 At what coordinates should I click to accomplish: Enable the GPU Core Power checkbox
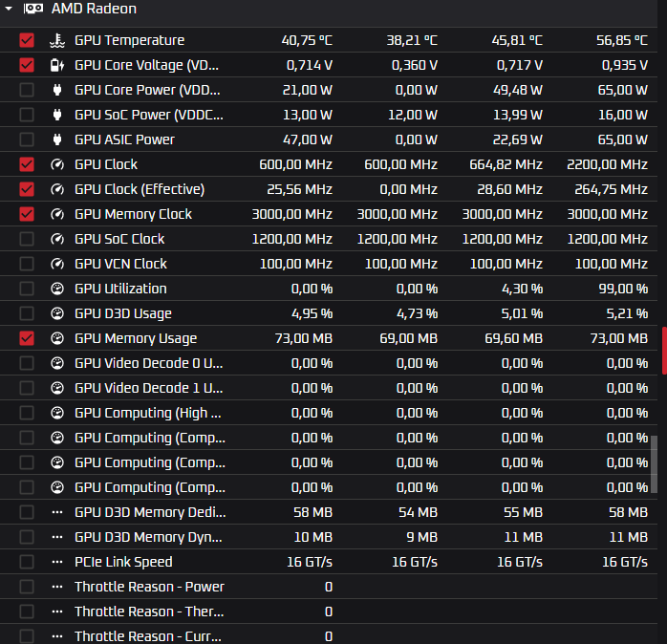[27, 90]
